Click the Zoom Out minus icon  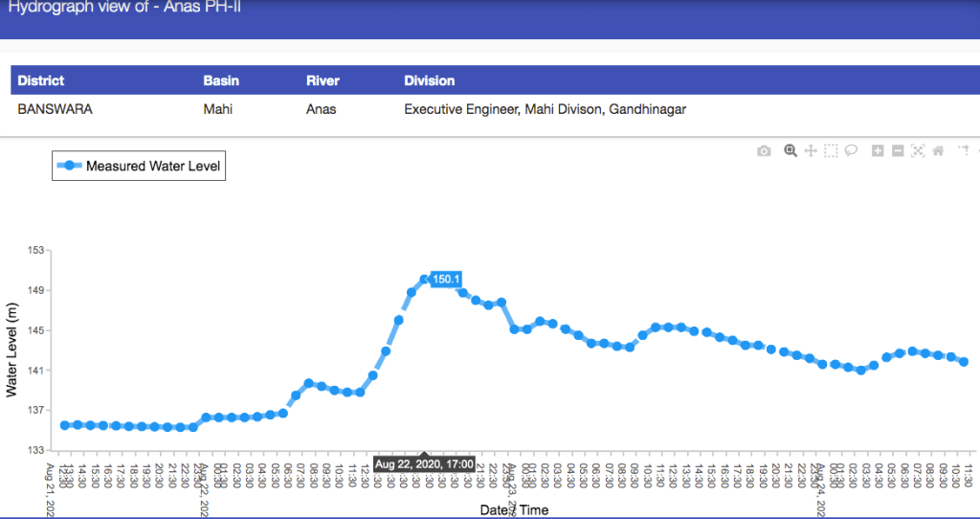(898, 150)
